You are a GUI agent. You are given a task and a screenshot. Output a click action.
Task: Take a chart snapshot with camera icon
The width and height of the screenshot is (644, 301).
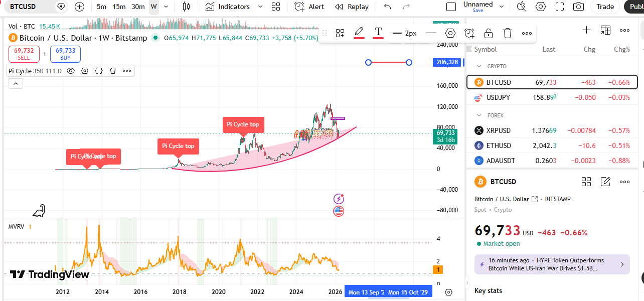tap(578, 7)
